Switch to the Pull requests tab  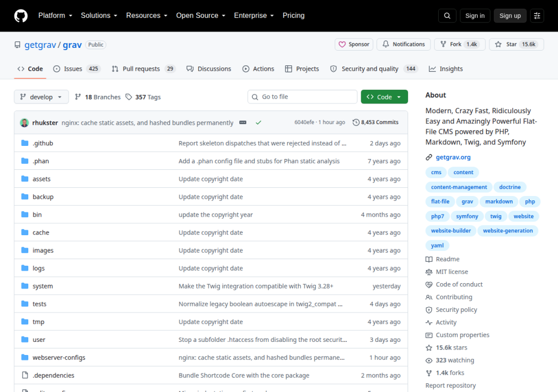tap(144, 69)
